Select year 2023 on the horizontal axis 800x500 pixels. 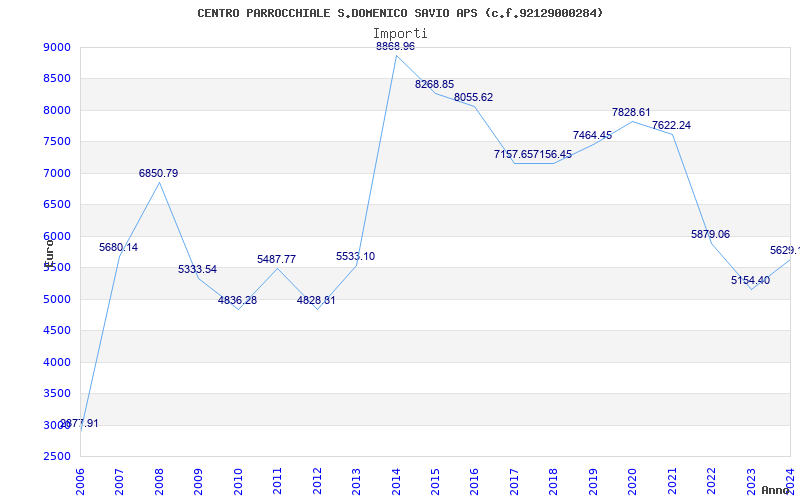[x=751, y=482]
